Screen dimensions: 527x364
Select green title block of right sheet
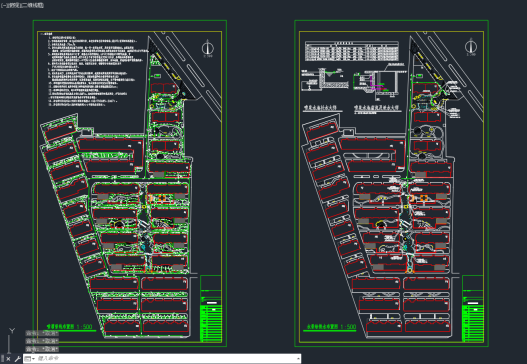click(473, 309)
